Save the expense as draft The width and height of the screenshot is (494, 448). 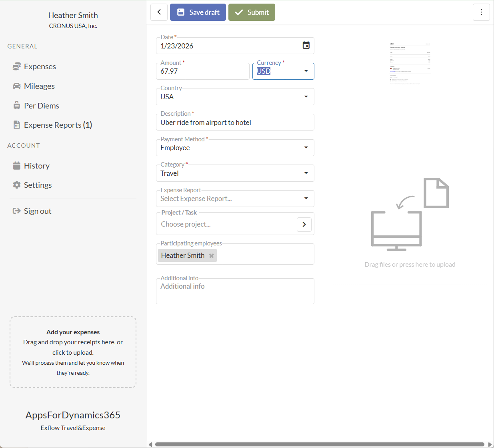[198, 12]
